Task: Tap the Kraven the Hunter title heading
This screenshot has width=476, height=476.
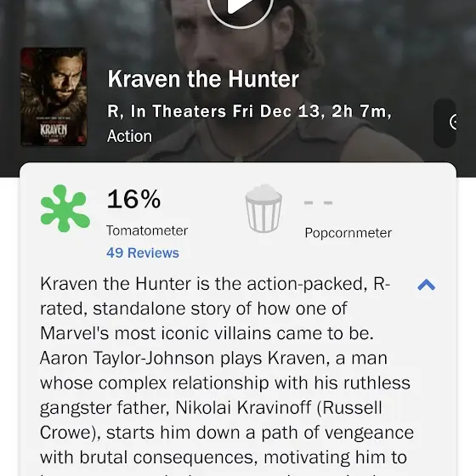Action: point(203,79)
